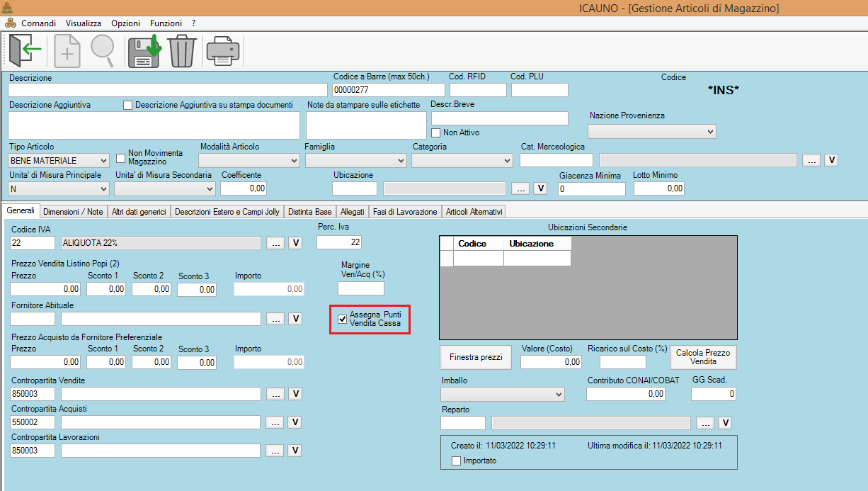Tick the Non Movimenta Magazzino checkbox
The image size is (868, 491).
tap(120, 158)
